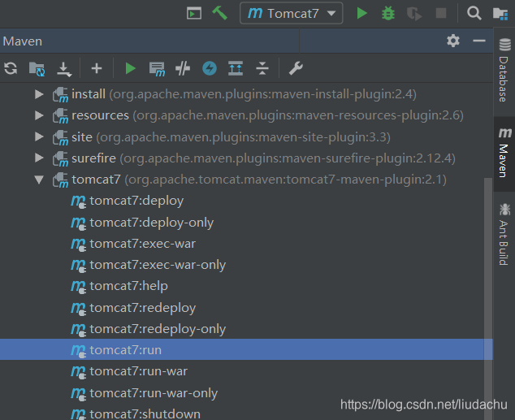Open the Ant Build side tab
515x420 pixels.
coord(504,234)
